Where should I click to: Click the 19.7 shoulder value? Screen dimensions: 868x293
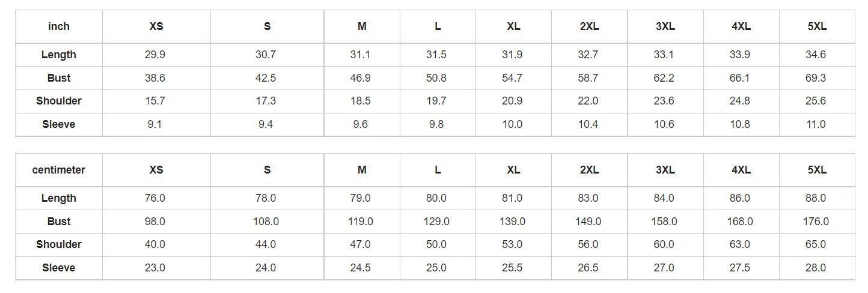436,101
